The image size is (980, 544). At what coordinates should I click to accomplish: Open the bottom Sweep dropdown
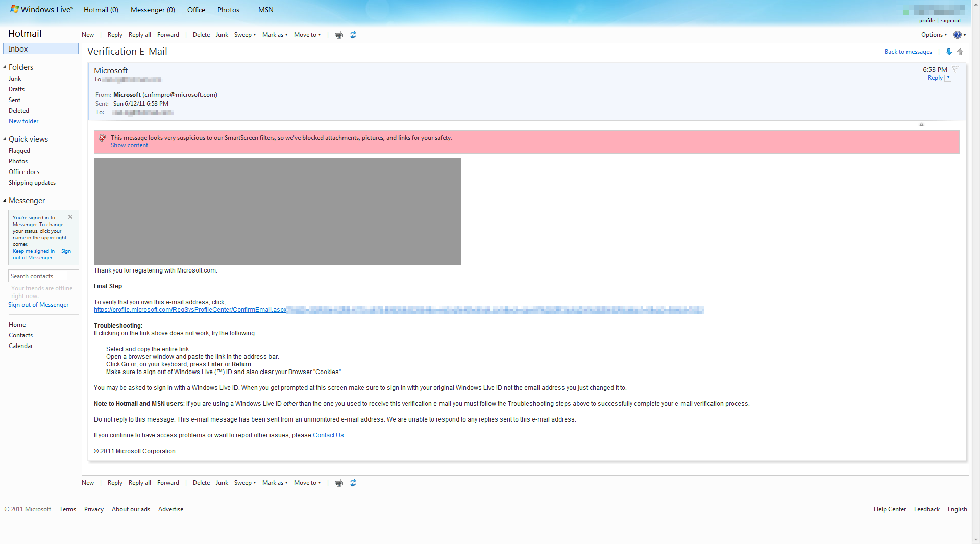tap(245, 483)
